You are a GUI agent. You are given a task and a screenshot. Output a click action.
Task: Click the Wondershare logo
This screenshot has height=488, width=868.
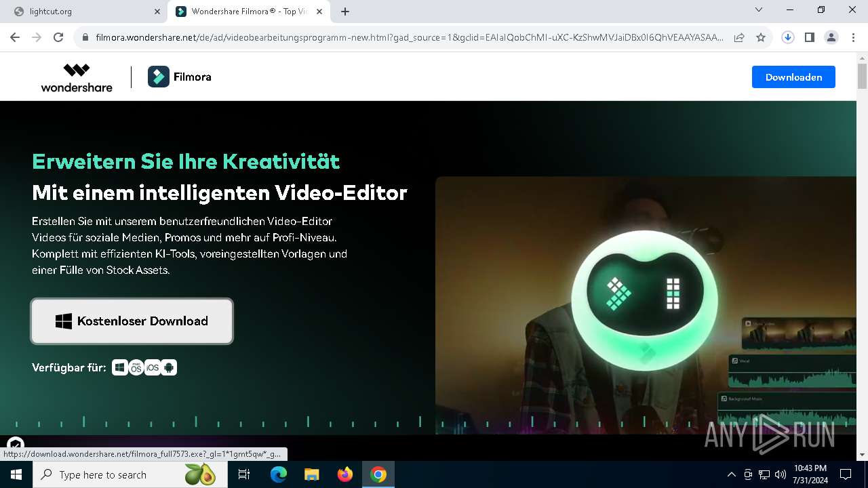pyautogui.click(x=77, y=78)
